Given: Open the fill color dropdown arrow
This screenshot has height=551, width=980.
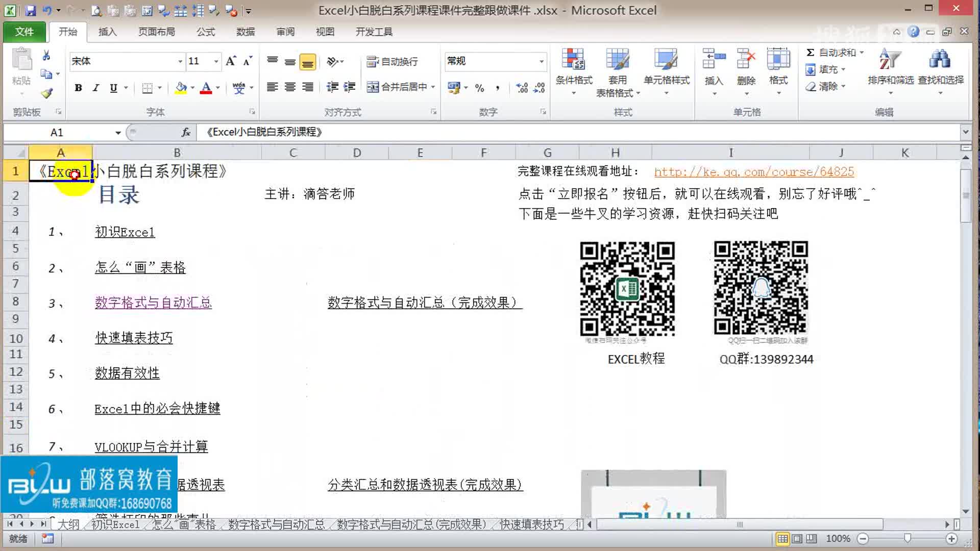Looking at the screenshot, I should click(x=192, y=88).
